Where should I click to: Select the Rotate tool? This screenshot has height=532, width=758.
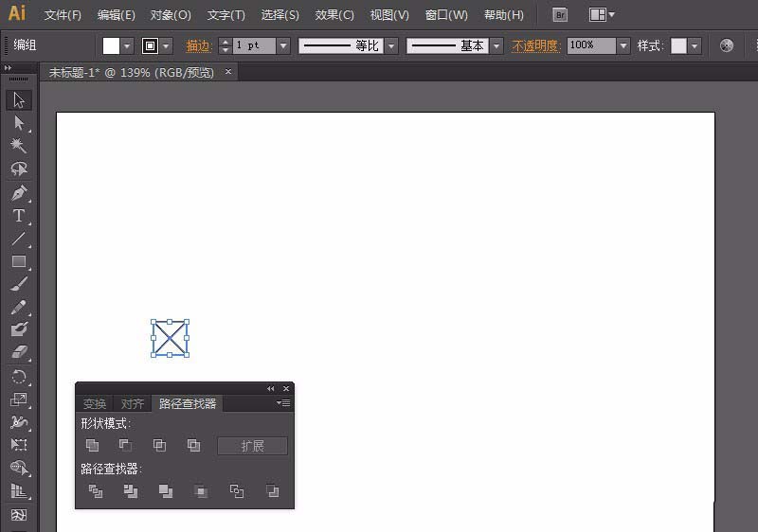click(x=19, y=377)
